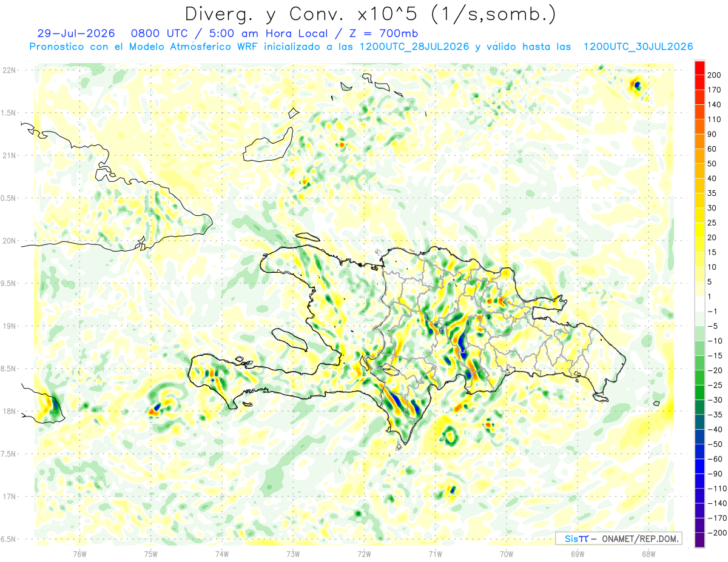
Task: Click the '73W' longitude label
Action: pyautogui.click(x=293, y=553)
